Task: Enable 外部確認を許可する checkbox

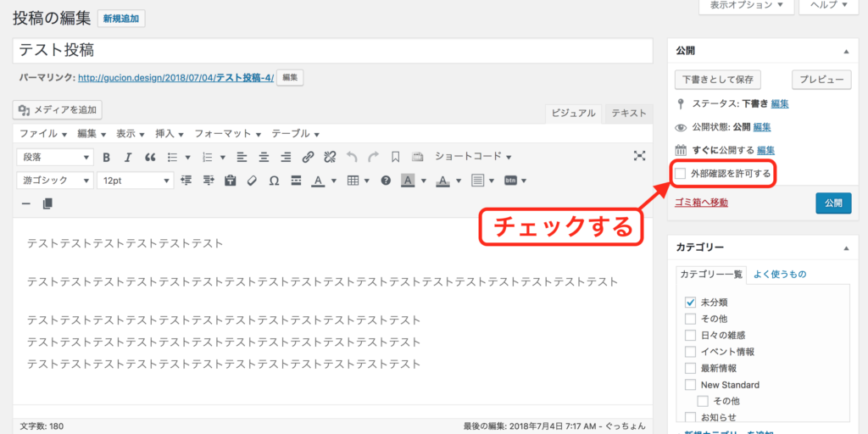Action: tap(681, 174)
